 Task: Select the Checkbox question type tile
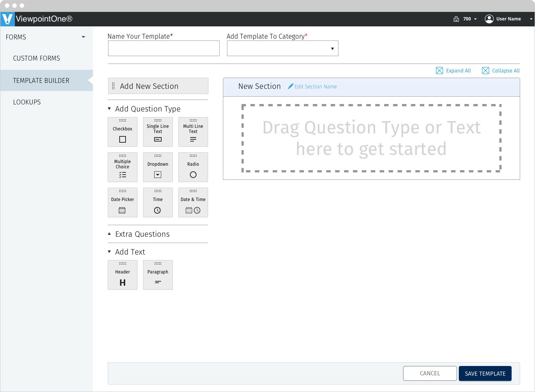(x=123, y=132)
